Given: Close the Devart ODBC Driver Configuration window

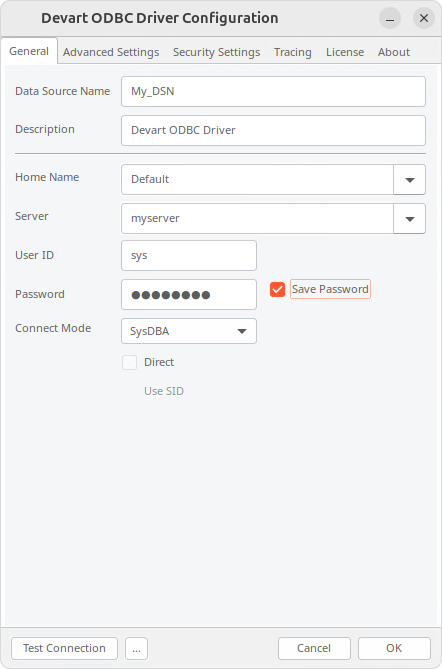Looking at the screenshot, I should pos(424,18).
